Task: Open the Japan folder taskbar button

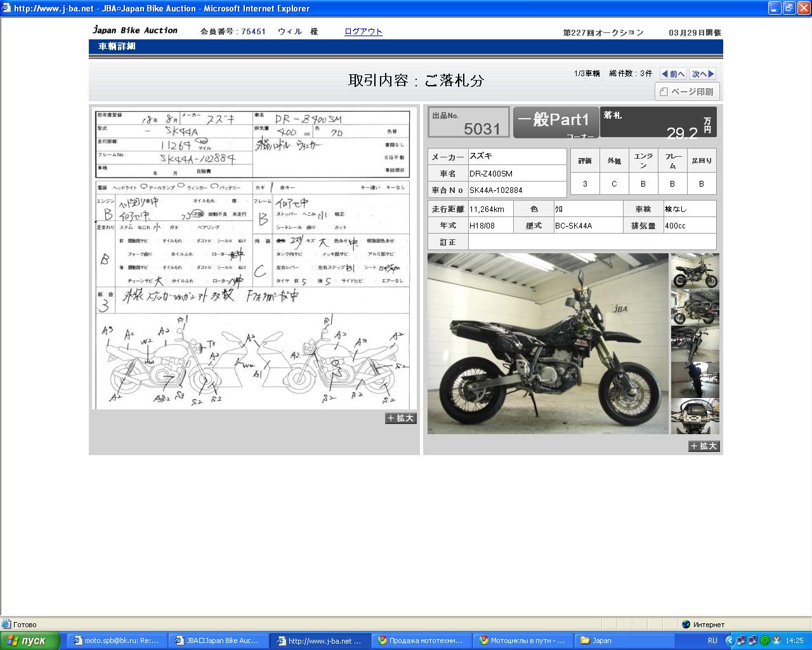Action: [624, 640]
